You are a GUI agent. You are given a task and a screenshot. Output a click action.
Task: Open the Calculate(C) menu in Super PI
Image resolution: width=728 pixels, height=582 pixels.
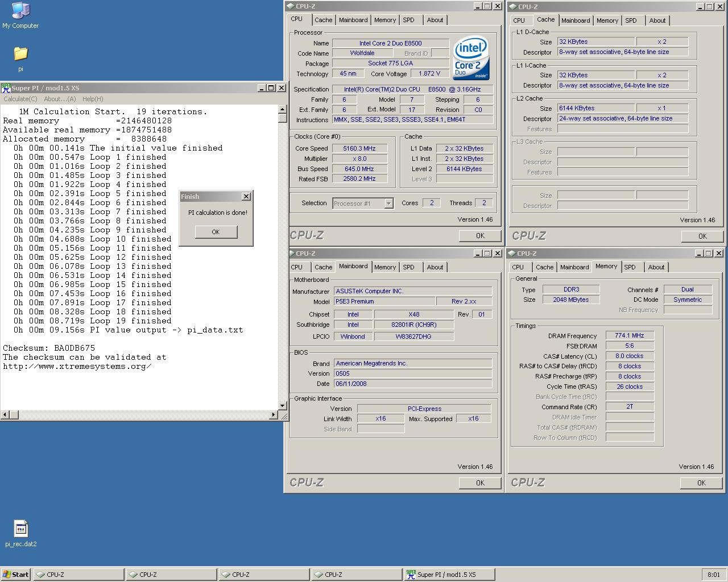[x=20, y=99]
